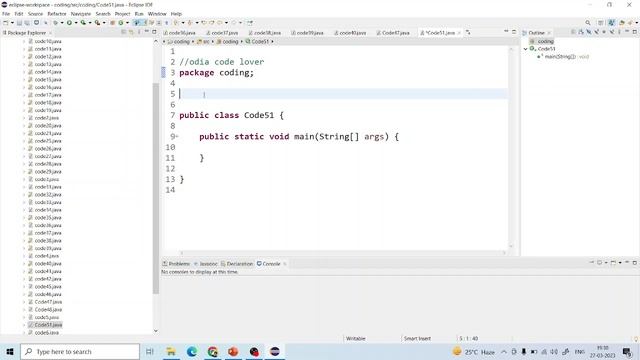Maximize the Package Explorer view
640x360 pixels.
[154, 32]
